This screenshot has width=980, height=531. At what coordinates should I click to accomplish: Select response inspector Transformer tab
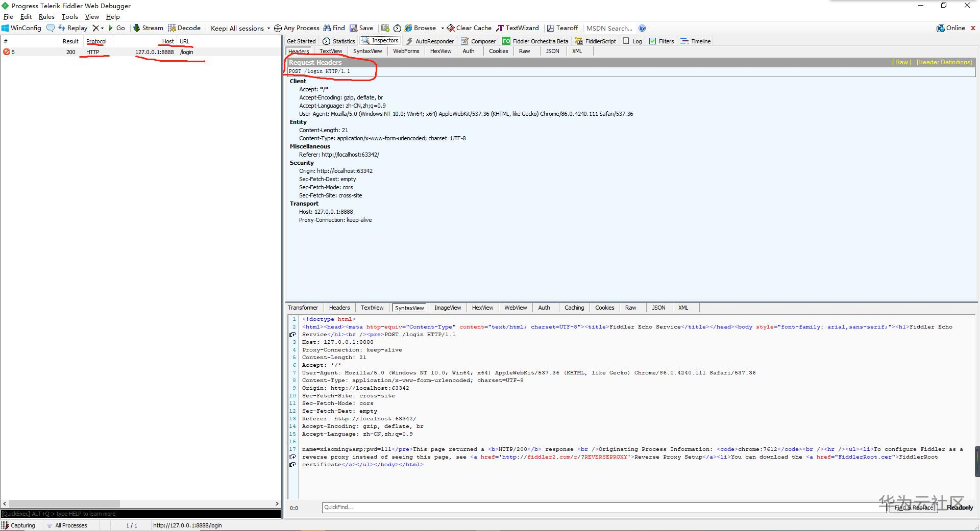pos(303,308)
